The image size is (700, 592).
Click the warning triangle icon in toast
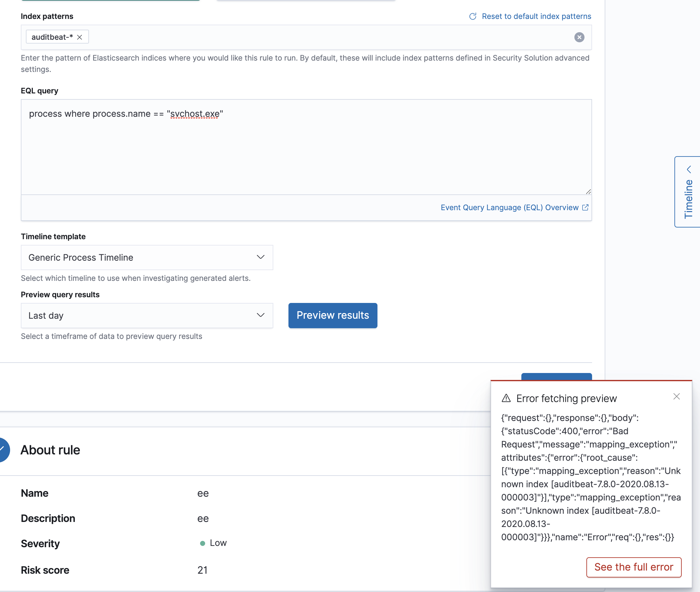tap(506, 398)
